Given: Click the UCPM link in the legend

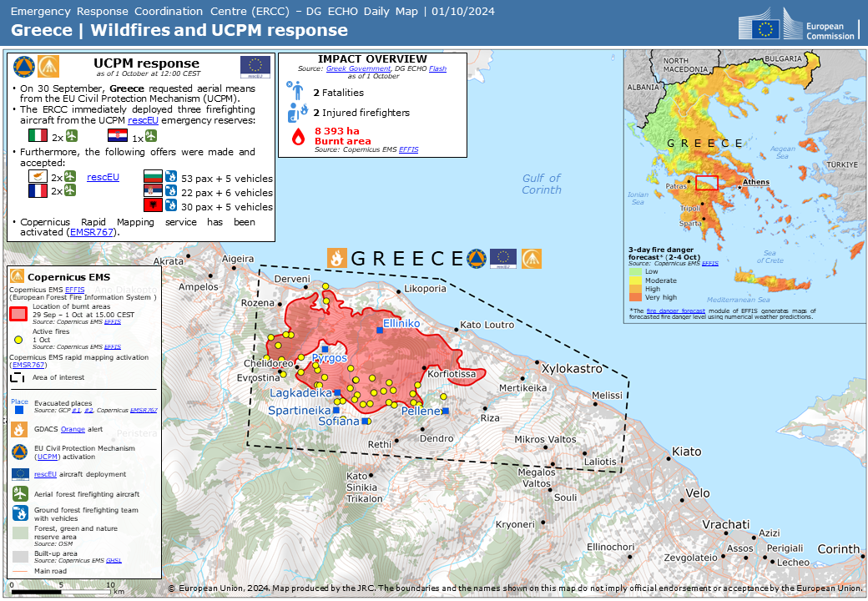Looking at the screenshot, I should 45,457.
